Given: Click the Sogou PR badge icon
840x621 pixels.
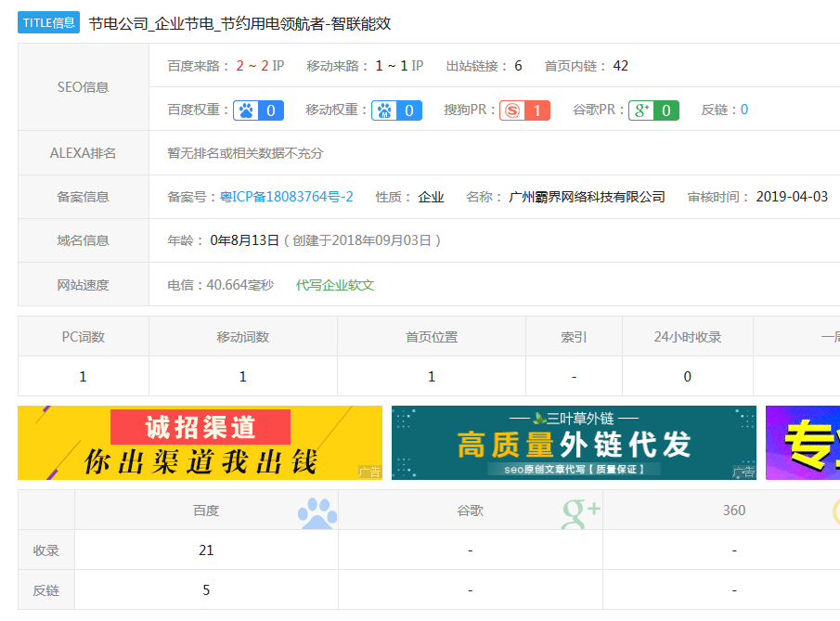Looking at the screenshot, I should point(524,110).
